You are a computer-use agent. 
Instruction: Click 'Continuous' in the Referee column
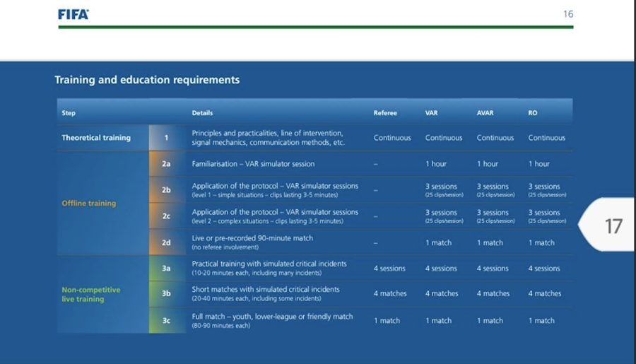coord(392,138)
